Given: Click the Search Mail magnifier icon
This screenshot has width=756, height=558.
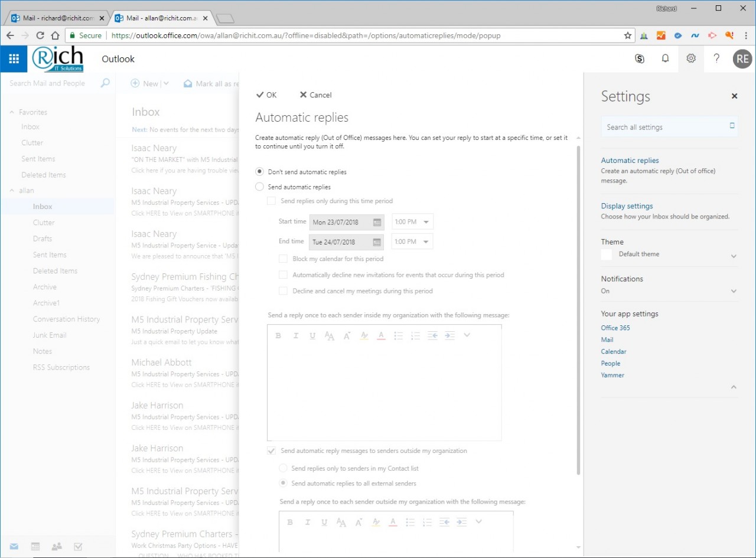Looking at the screenshot, I should (105, 83).
